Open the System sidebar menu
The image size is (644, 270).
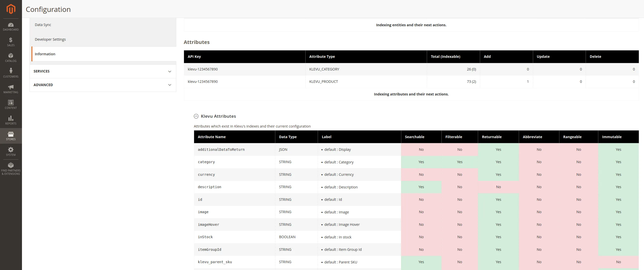click(x=11, y=152)
